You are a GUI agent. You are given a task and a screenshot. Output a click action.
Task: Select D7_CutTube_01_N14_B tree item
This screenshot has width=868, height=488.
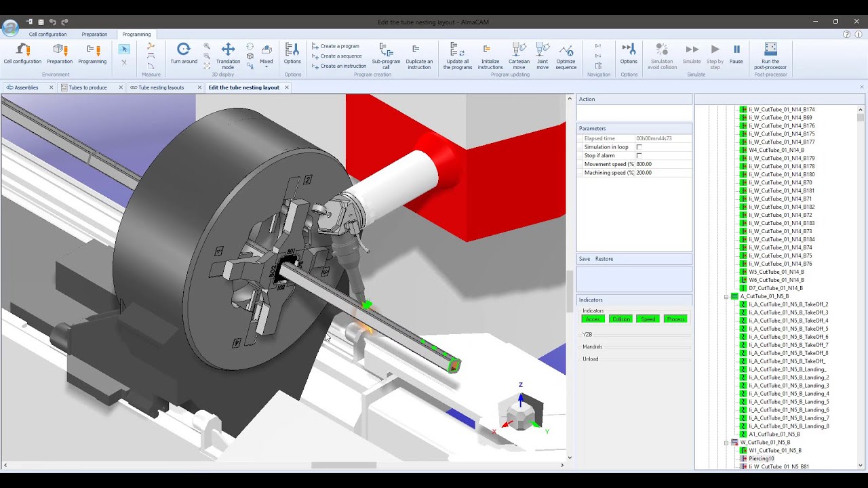tap(776, 288)
